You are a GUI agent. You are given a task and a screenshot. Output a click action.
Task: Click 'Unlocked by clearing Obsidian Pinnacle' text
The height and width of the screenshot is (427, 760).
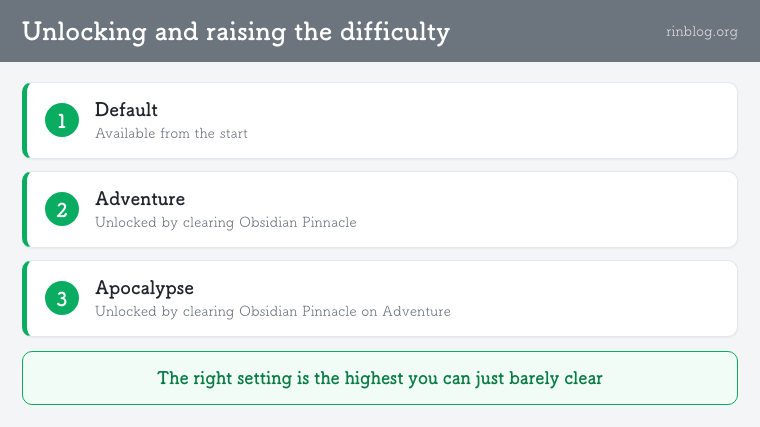(x=225, y=222)
